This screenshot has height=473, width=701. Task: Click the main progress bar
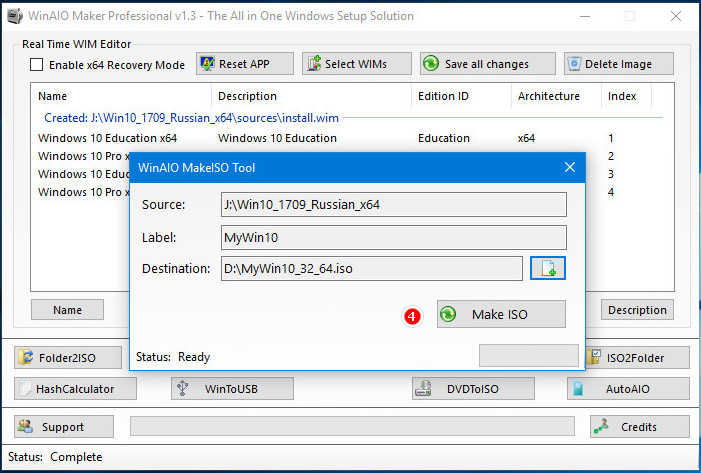click(352, 426)
